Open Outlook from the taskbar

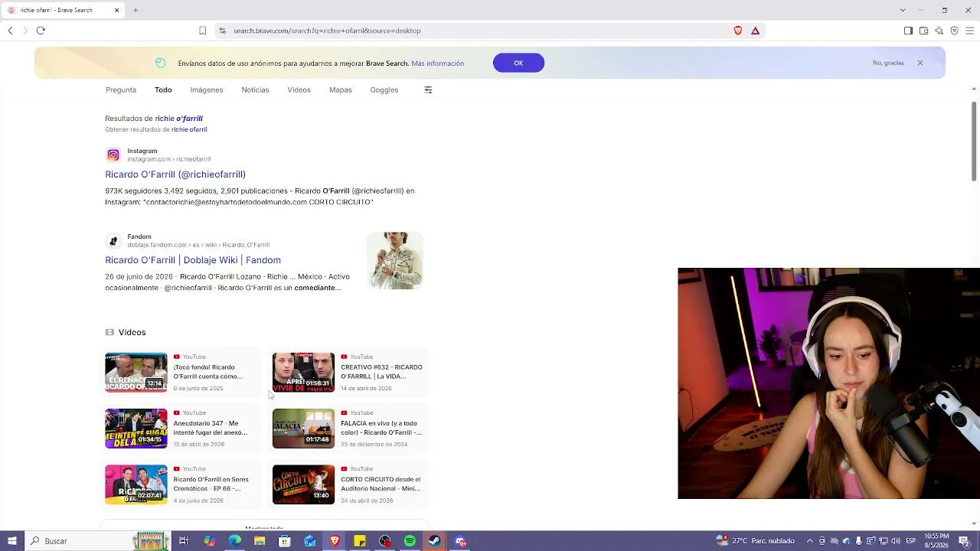(x=309, y=541)
